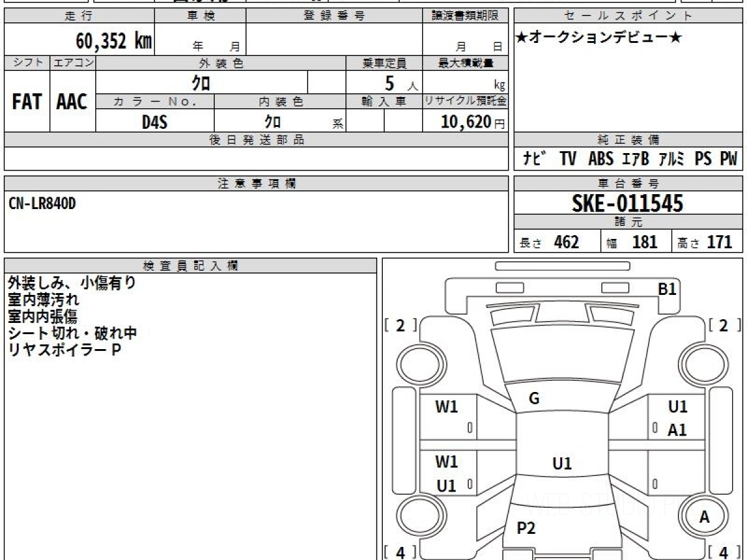Image resolution: width=747 pixels, height=560 pixels.
Task: Click the 室内薄汚れ inspector line
Action: point(43,300)
